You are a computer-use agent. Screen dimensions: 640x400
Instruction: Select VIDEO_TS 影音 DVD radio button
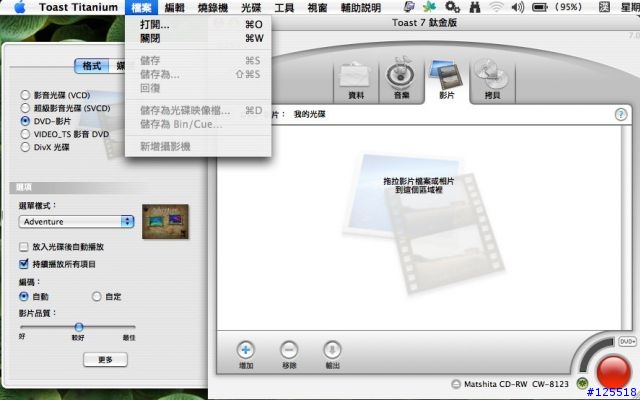point(25,134)
